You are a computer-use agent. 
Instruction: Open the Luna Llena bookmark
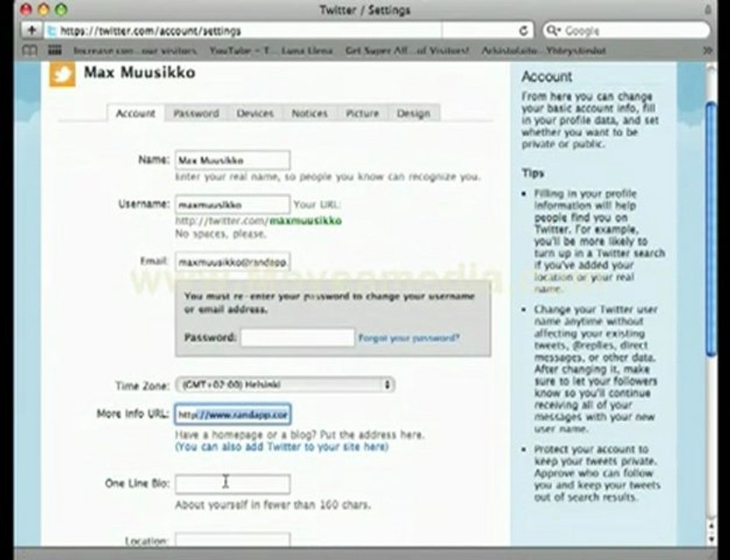(x=307, y=51)
